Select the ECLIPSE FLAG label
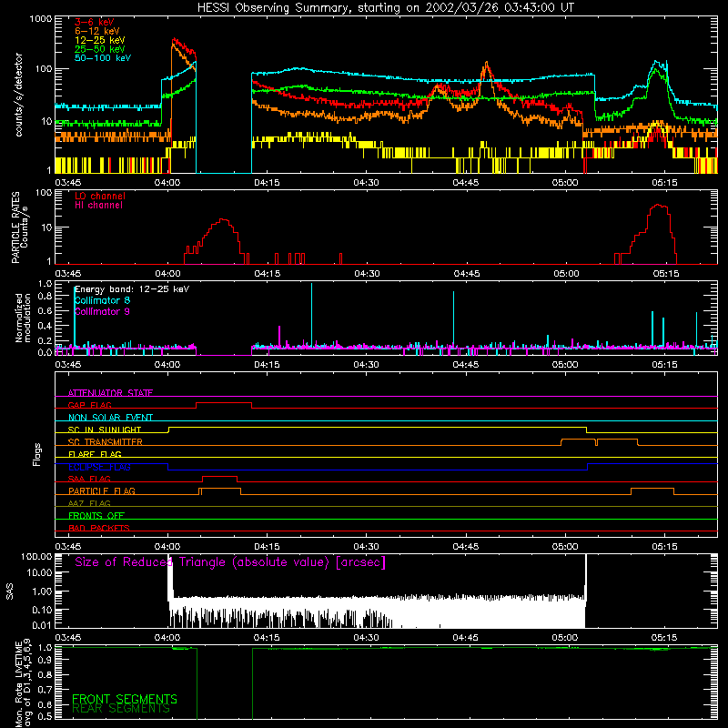This screenshot has width=728, height=728. pos(99,467)
